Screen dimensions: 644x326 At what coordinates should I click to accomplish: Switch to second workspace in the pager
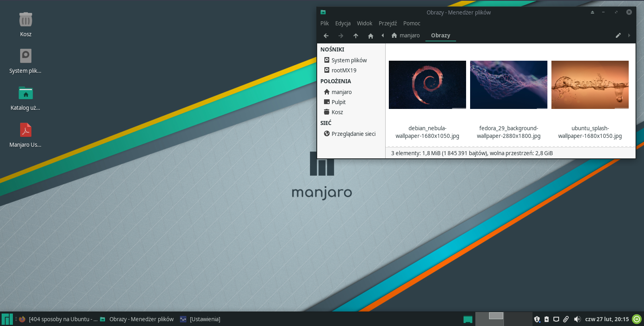pyautogui.click(x=518, y=319)
